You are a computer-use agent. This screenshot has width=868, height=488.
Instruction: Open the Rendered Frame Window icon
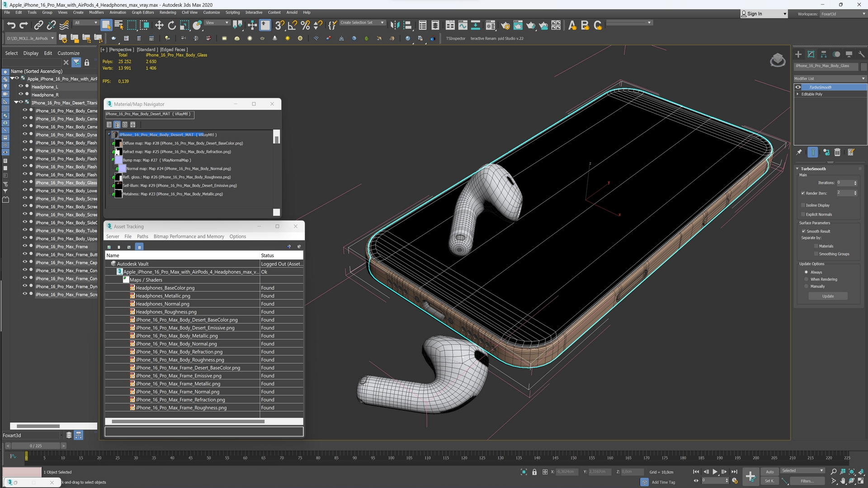coord(518,25)
